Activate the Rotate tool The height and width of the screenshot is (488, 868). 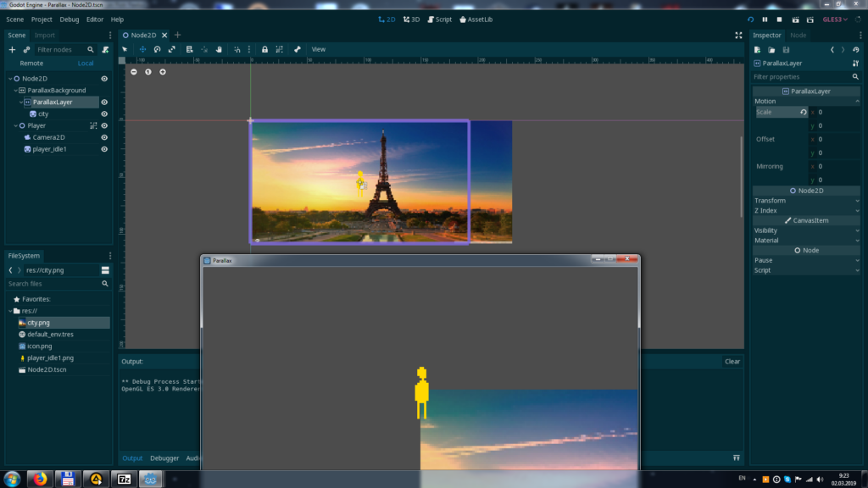pyautogui.click(x=159, y=49)
